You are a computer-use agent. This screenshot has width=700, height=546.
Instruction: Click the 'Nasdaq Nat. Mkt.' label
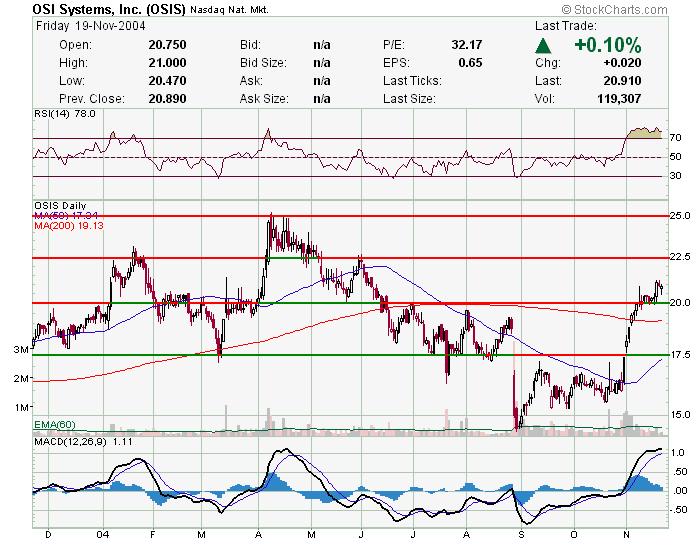(229, 9)
